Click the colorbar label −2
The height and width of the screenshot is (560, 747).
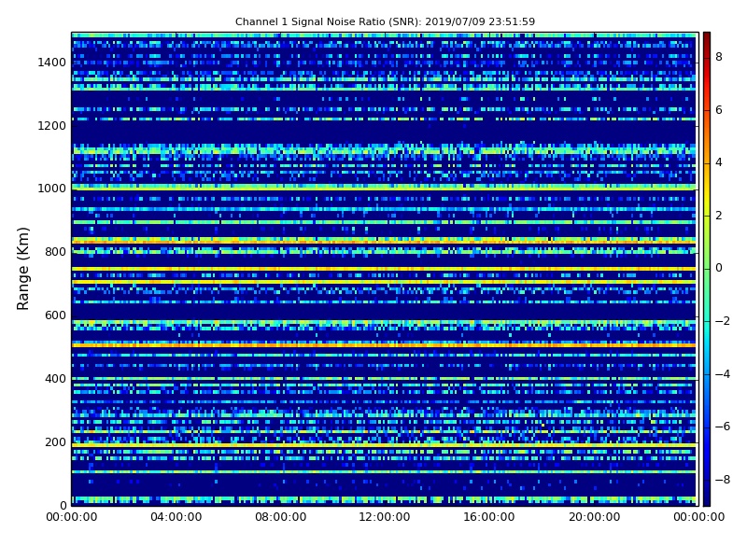pos(722,321)
